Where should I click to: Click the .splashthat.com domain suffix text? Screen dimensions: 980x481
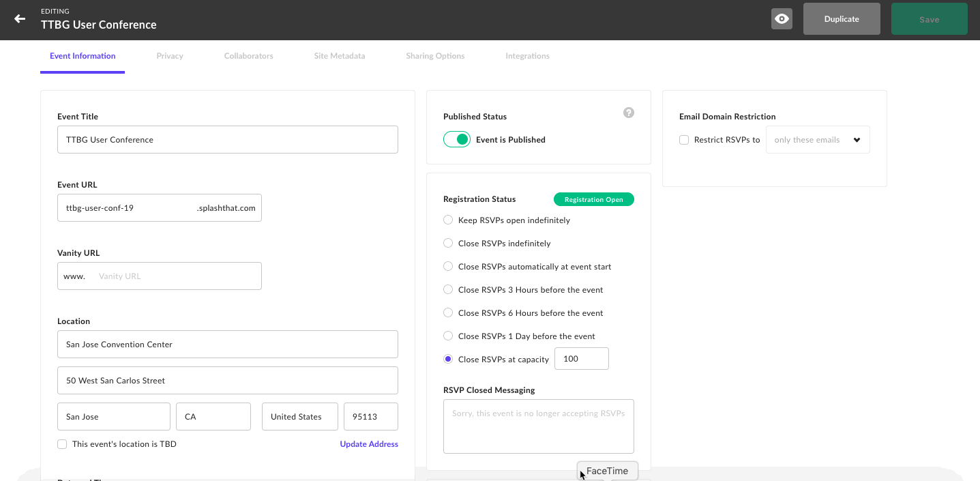(226, 208)
